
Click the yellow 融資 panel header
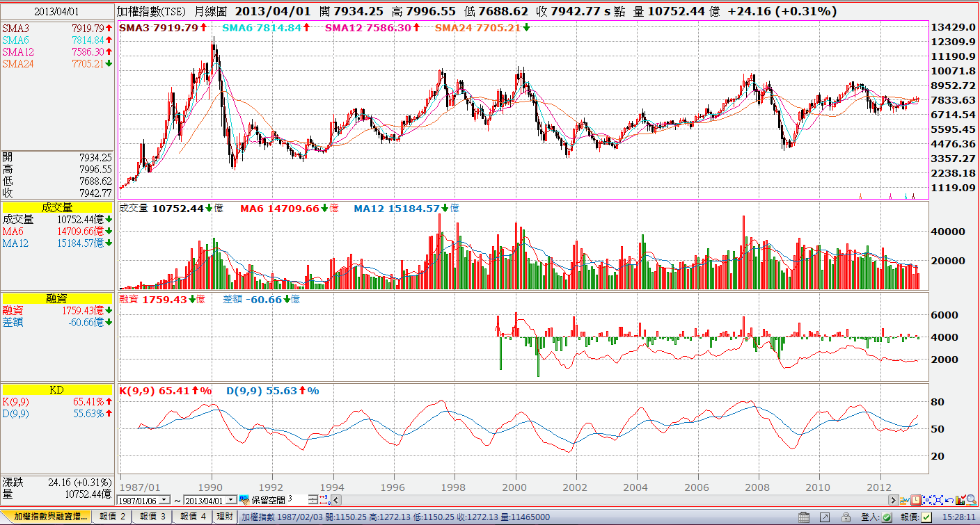point(57,298)
